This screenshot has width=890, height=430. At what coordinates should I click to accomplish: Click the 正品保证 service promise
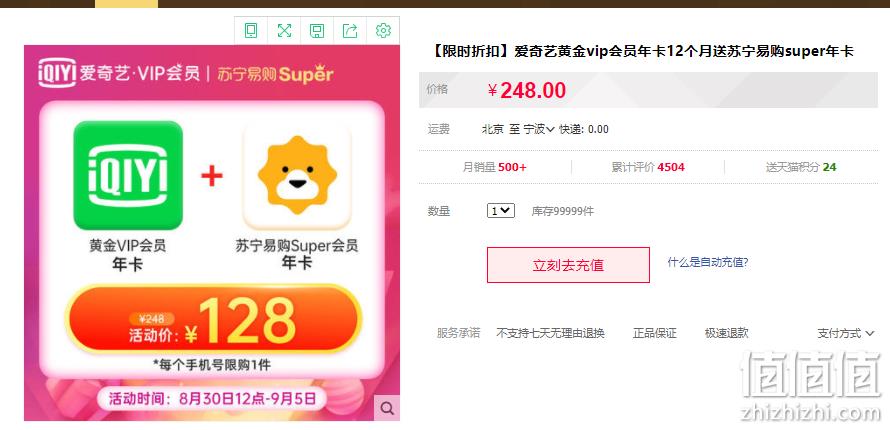point(654,334)
